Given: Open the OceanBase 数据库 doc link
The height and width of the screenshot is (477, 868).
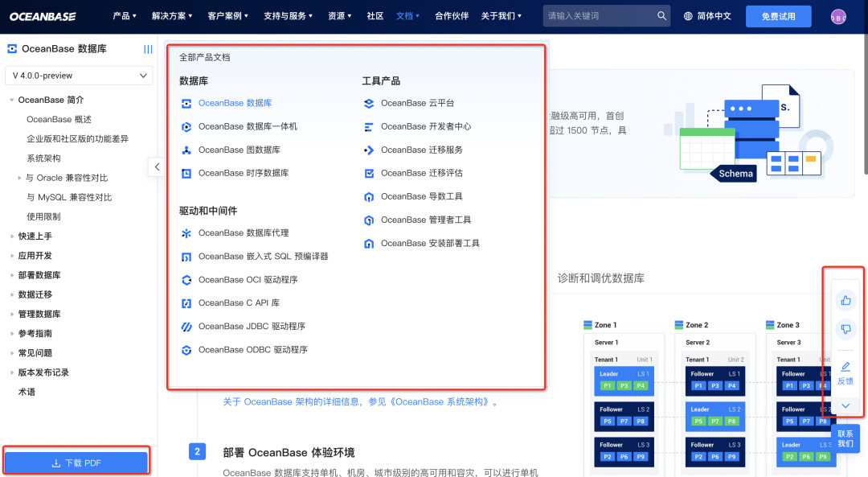Looking at the screenshot, I should tap(235, 103).
